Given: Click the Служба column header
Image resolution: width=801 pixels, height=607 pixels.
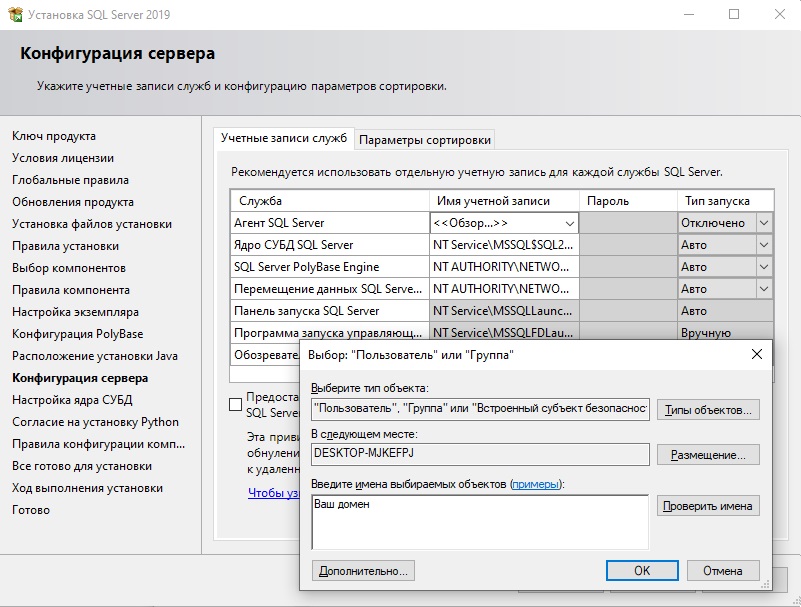Looking at the screenshot, I should pos(330,201).
